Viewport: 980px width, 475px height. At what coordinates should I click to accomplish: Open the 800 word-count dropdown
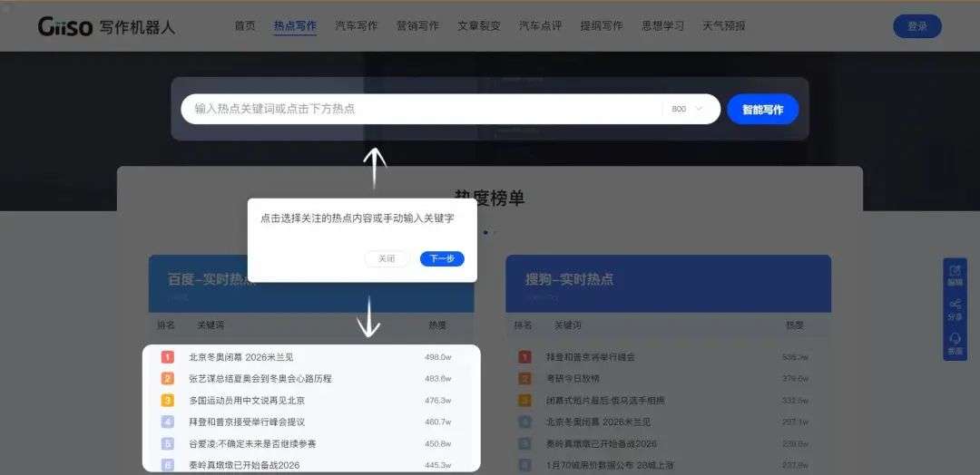[x=687, y=109]
